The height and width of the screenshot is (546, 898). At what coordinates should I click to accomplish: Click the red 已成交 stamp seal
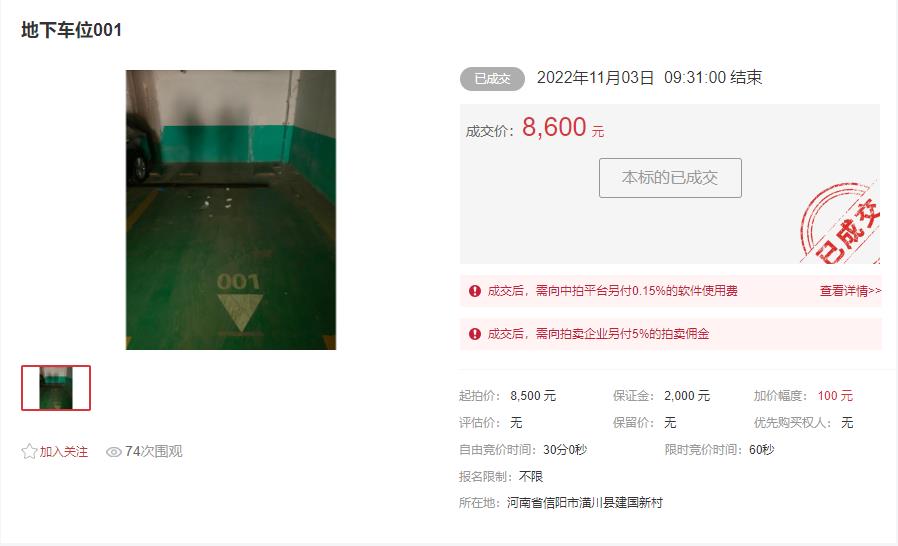840,223
